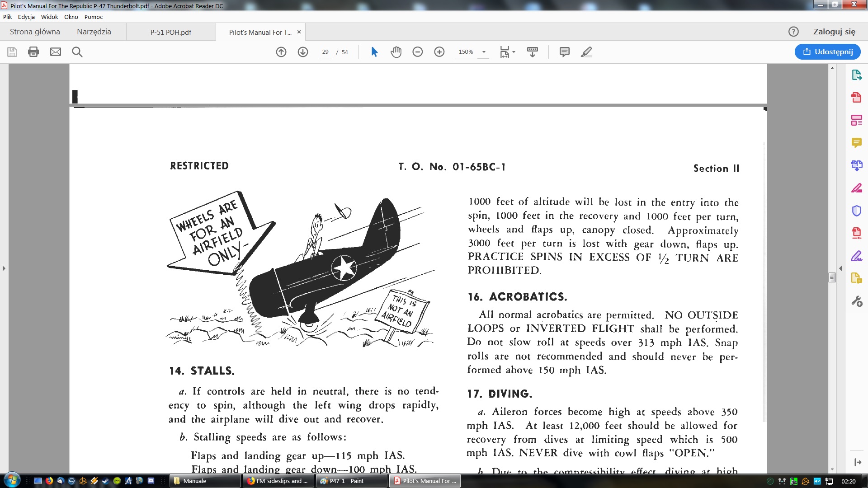The height and width of the screenshot is (488, 868).
Task: Open Create PDF tool in sidebar
Action: pos(857,98)
